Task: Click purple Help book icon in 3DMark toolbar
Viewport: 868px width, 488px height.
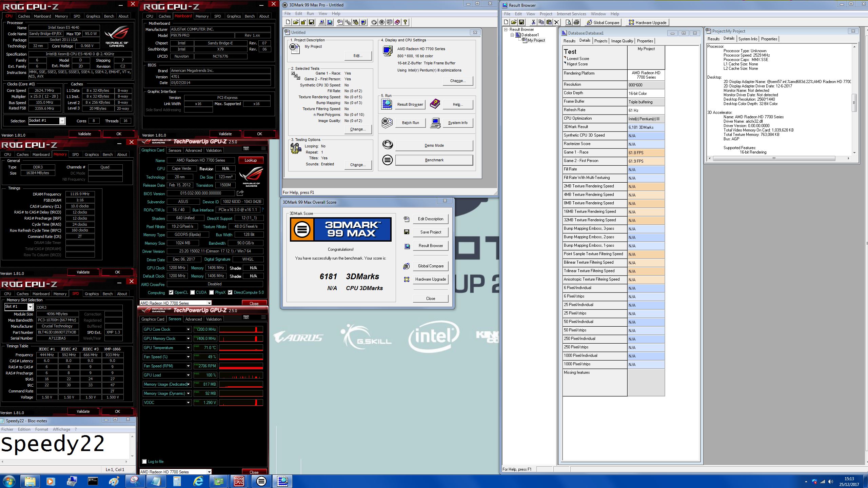Action: point(397,22)
